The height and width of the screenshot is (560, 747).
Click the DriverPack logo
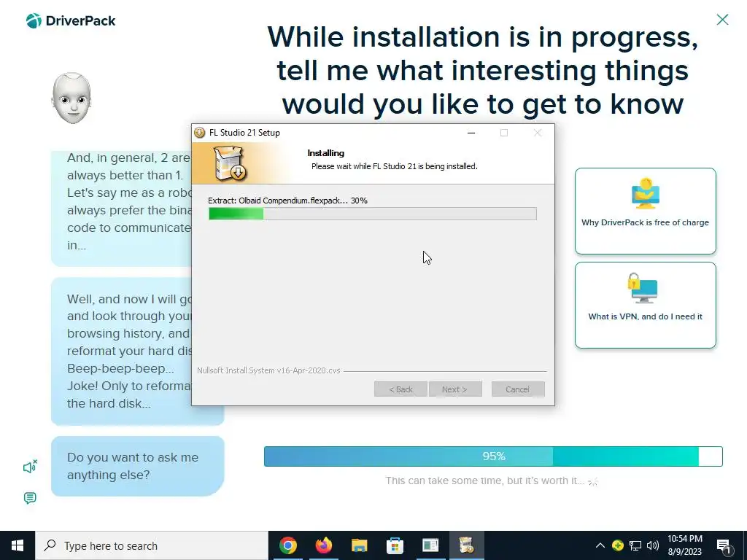[x=71, y=21]
